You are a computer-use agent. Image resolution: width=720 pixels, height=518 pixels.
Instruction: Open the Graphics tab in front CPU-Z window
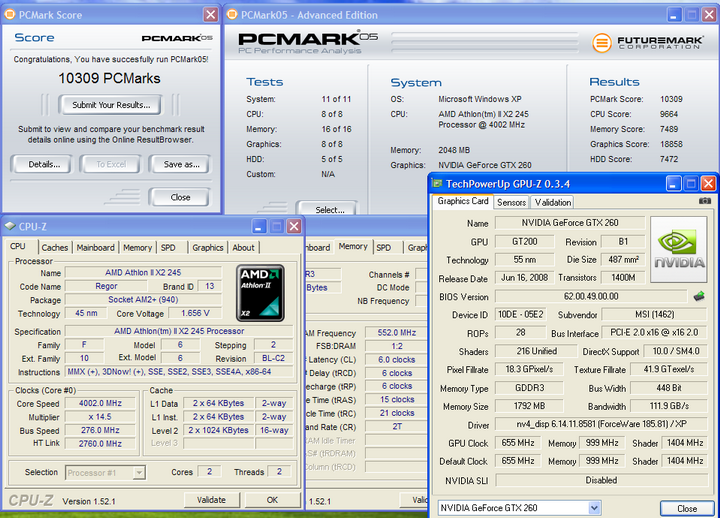(208, 248)
